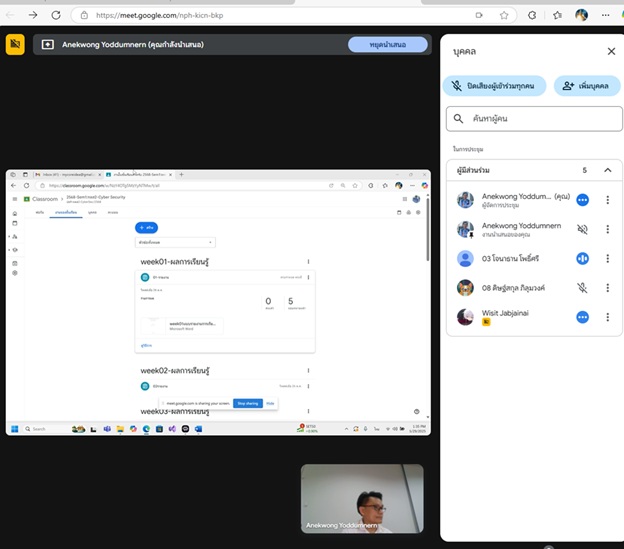Click Anekwong Yoddum... (คุณ) avatar
Viewport: 624px width, 549px height.
click(465, 200)
